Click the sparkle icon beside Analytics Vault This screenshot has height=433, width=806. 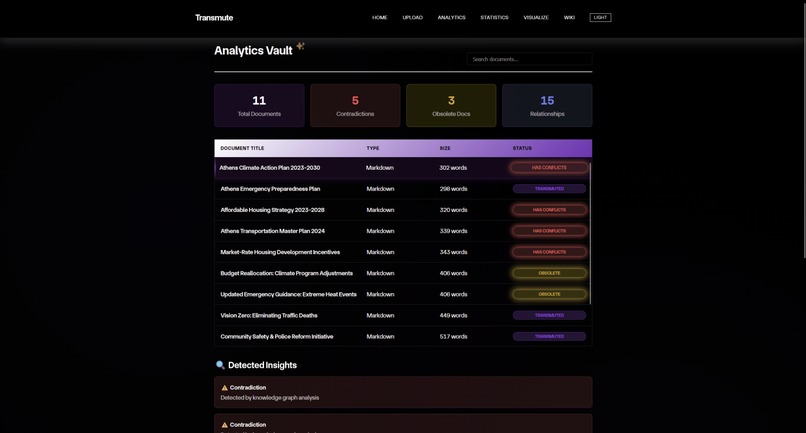click(301, 46)
